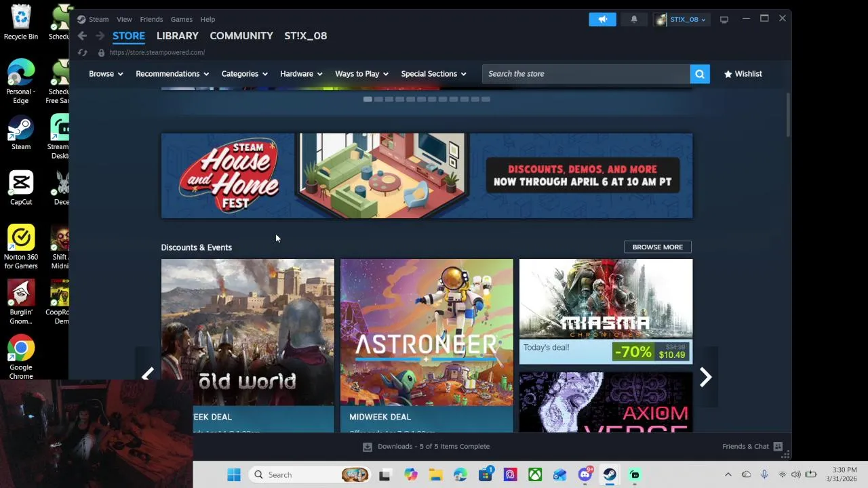Click the store page vertical scrollbar
The width and height of the screenshot is (868, 488).
pyautogui.click(x=787, y=115)
